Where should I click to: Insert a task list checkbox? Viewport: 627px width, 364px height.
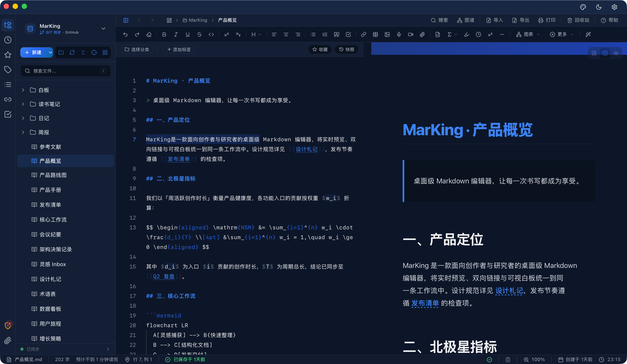click(x=348, y=35)
